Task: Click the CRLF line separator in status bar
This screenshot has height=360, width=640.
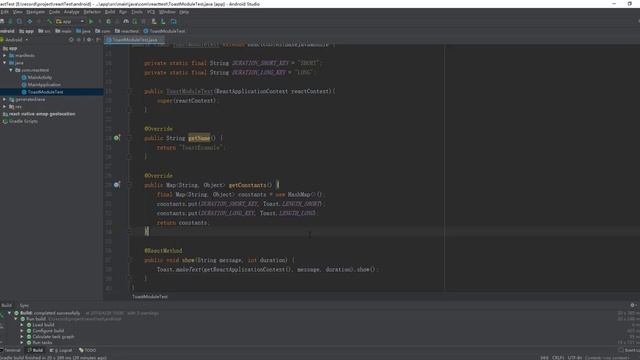Action: 558,358
